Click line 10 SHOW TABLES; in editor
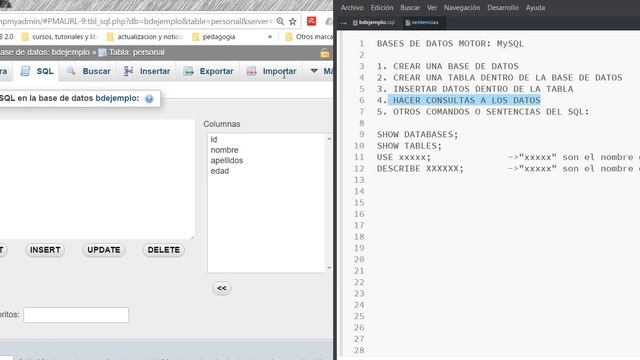 point(409,146)
